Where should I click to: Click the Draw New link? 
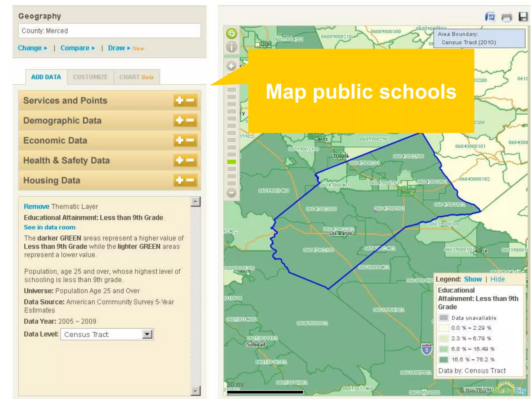[x=126, y=48]
